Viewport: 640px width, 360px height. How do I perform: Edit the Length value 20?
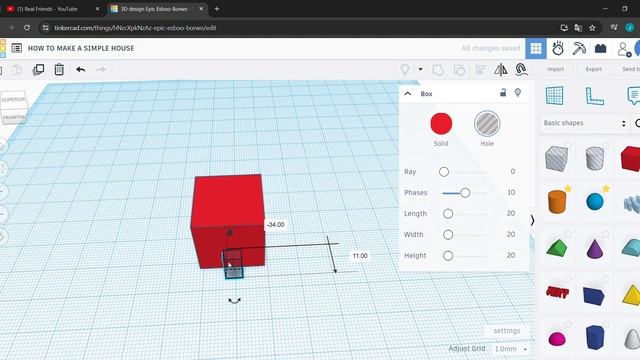[511, 213]
